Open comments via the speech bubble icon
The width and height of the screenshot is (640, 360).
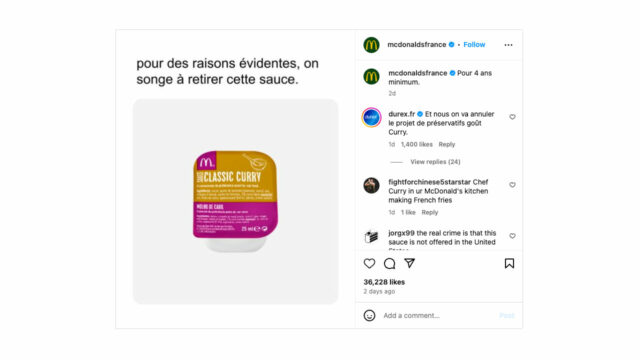point(389,264)
